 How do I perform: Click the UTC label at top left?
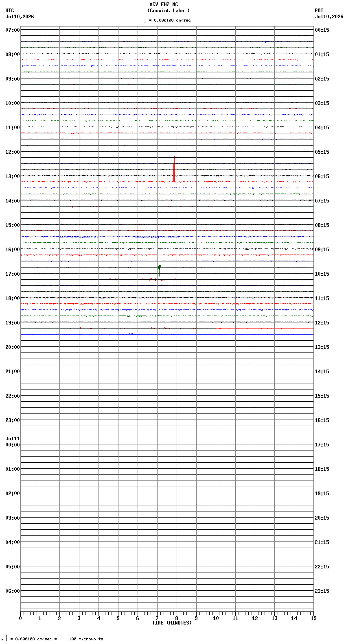(10, 11)
